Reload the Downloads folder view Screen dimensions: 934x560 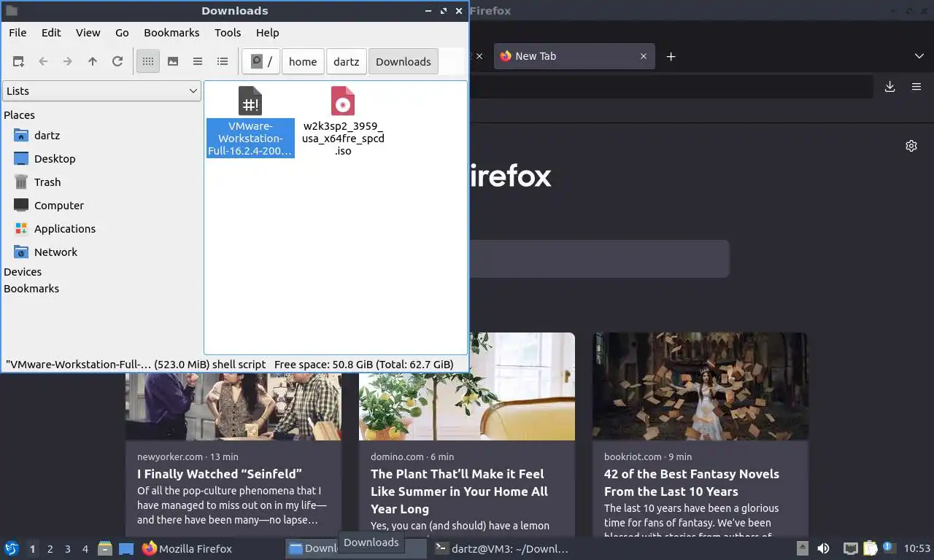click(117, 62)
